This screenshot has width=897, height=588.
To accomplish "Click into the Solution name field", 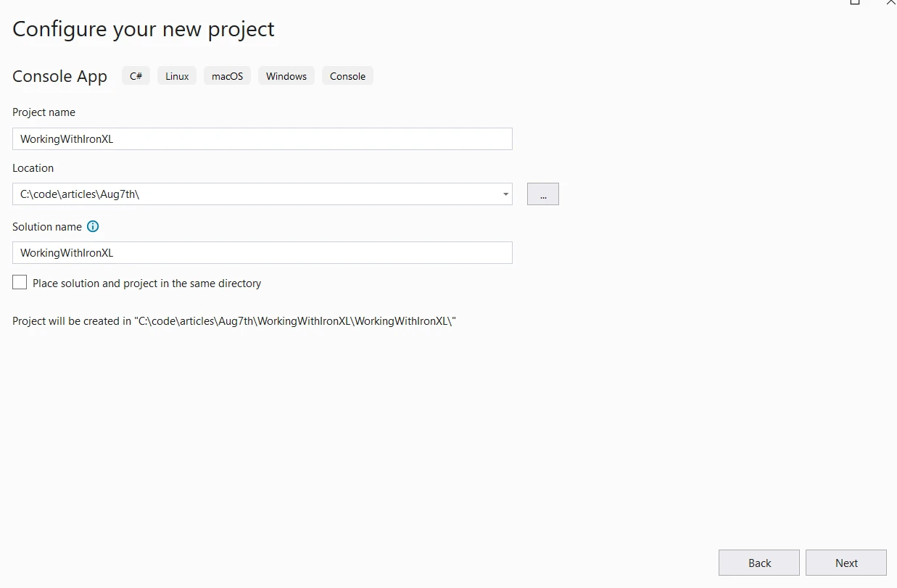I will [262, 253].
